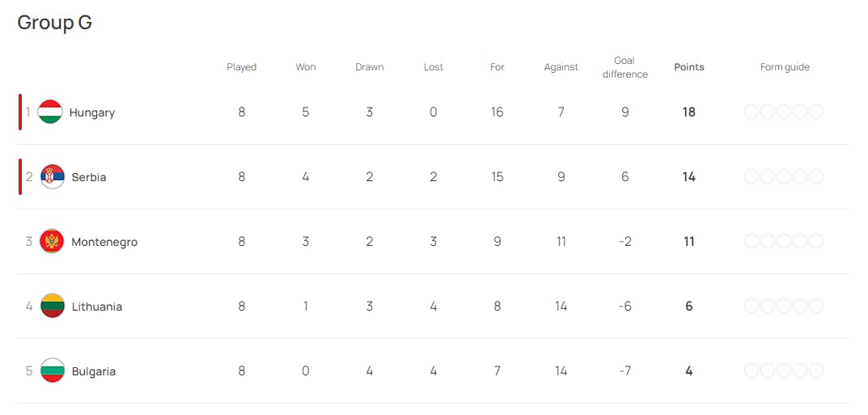Sort by the Points column header
The width and height of the screenshot is (868, 415).
point(689,67)
